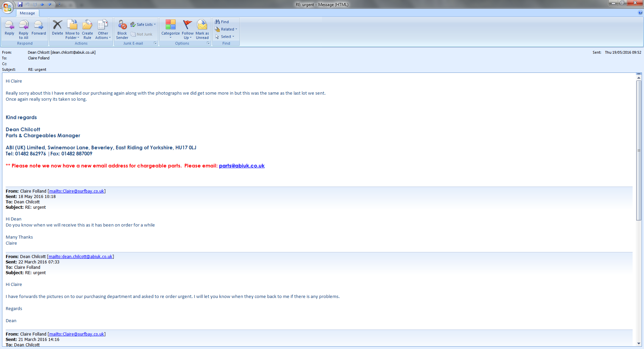644x349 pixels.
Task: Click the Create Rule icon
Action: (x=87, y=30)
